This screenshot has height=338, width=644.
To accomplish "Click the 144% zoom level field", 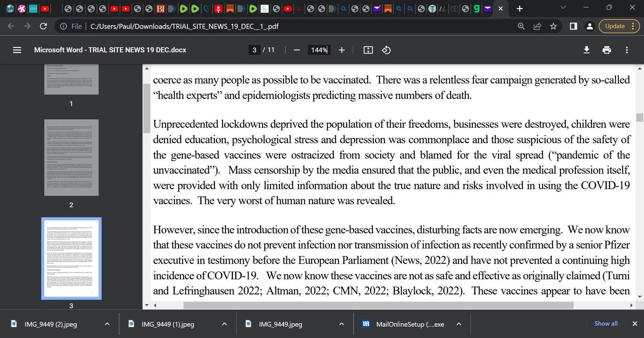I will (x=319, y=50).
